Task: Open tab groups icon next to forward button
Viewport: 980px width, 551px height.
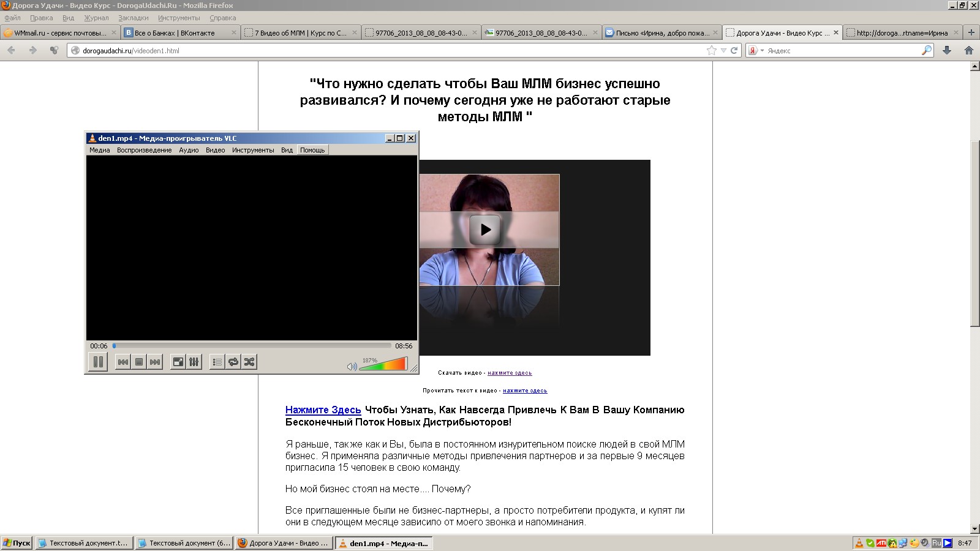Action: click(x=54, y=50)
